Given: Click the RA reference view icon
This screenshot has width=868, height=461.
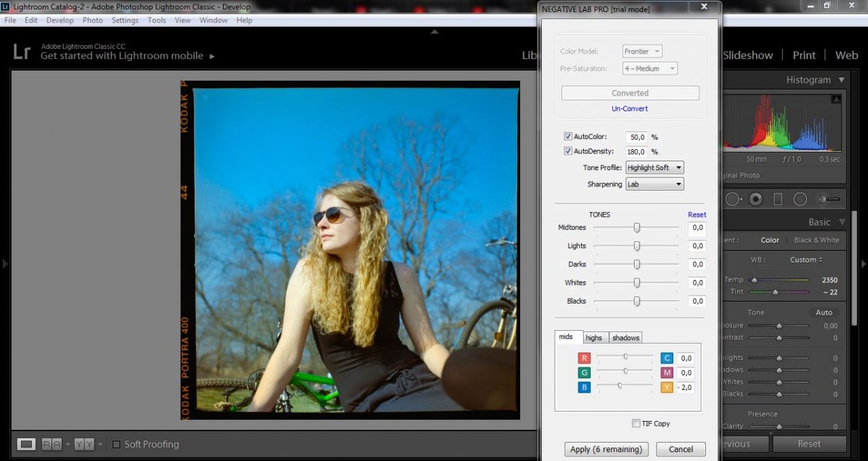Looking at the screenshot, I should pyautogui.click(x=52, y=444).
